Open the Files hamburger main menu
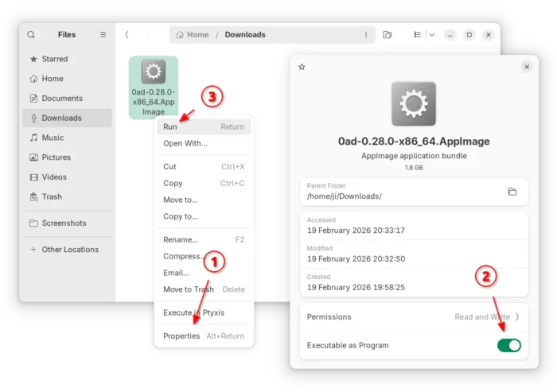The image size is (557, 392). pos(103,35)
